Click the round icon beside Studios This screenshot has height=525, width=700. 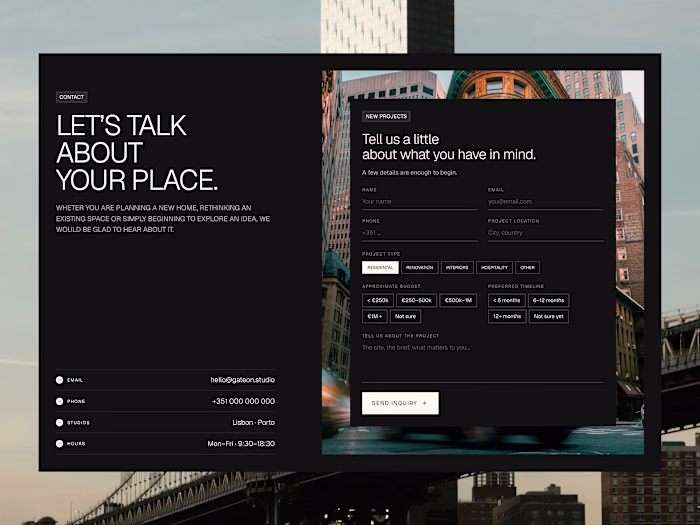point(59,422)
